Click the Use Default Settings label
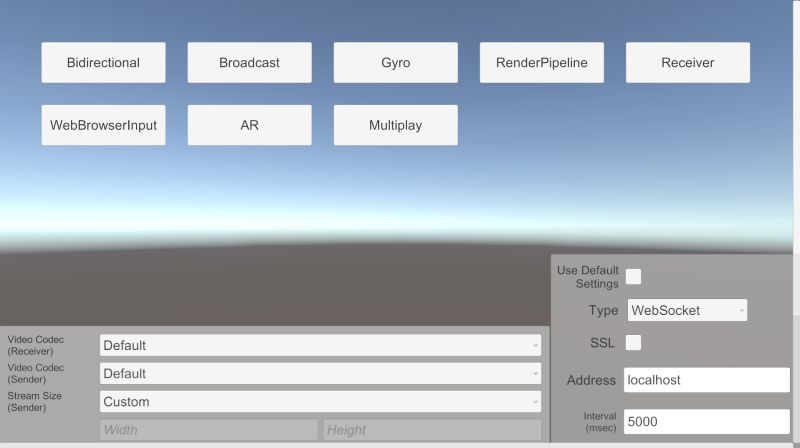800x448 pixels. [x=588, y=277]
